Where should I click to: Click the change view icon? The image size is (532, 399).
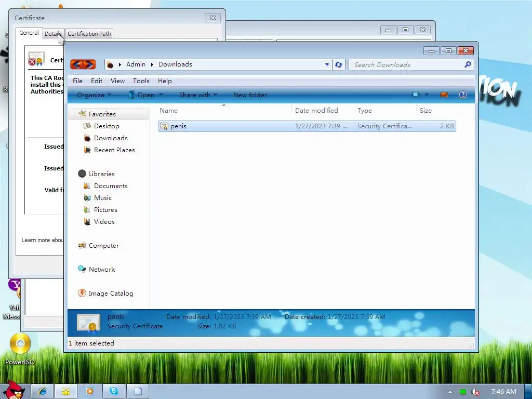pyautogui.click(x=415, y=95)
